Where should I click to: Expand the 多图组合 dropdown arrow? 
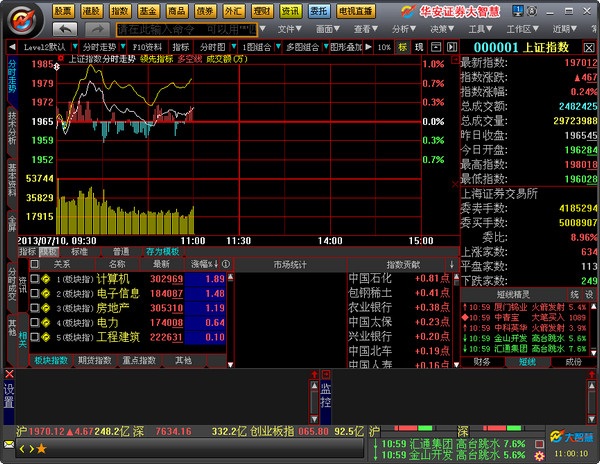(x=326, y=47)
